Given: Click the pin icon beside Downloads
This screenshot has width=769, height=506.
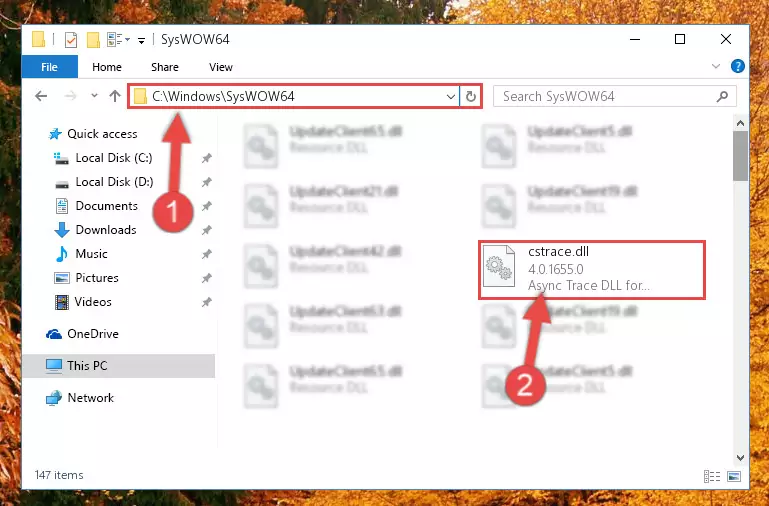Looking at the screenshot, I should 206,230.
